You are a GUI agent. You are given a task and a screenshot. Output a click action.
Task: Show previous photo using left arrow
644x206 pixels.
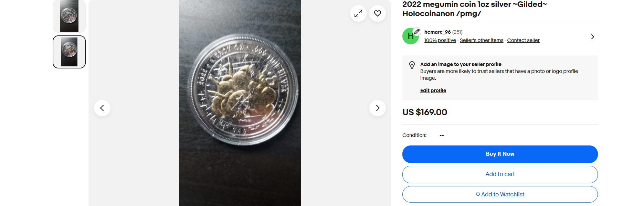coord(102,108)
